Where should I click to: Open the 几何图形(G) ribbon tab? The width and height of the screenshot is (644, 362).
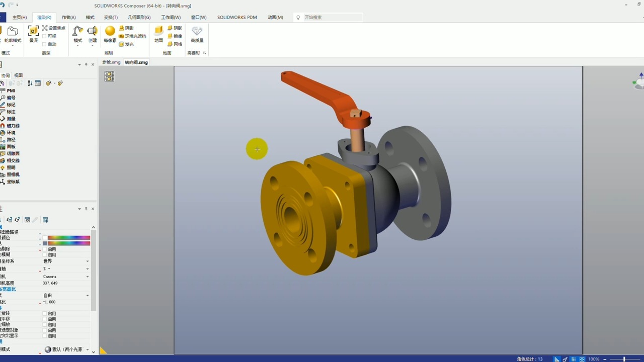tap(139, 17)
